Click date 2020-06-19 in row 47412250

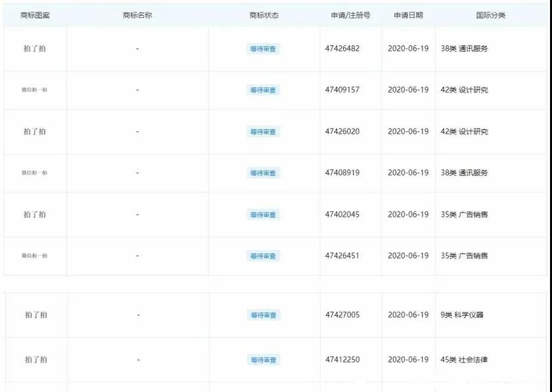pos(408,360)
